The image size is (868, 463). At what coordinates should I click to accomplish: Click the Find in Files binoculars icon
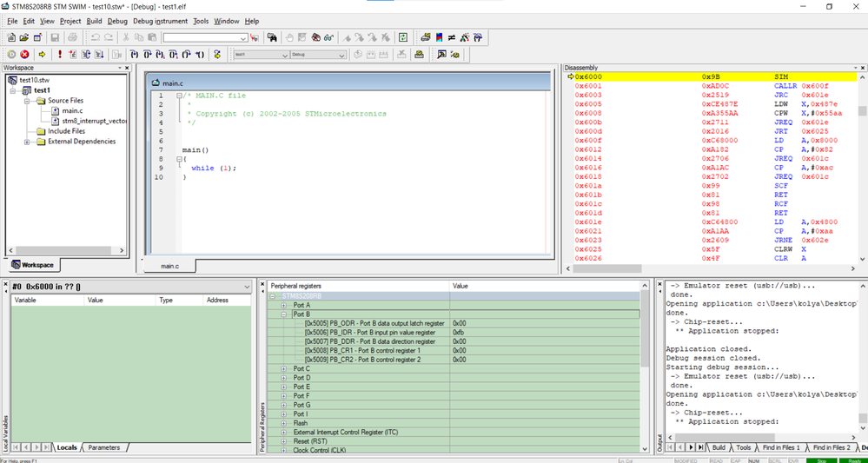(x=272, y=38)
